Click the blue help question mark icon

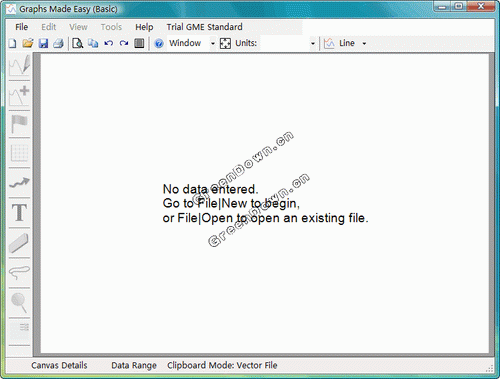159,43
